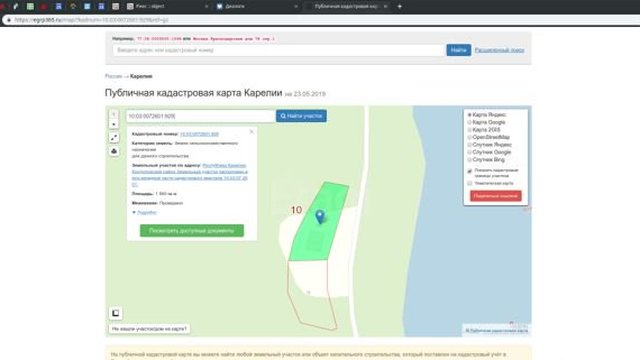The image size is (640, 360).
Task: Open the cadastral number link in popup
Action: click(199, 134)
